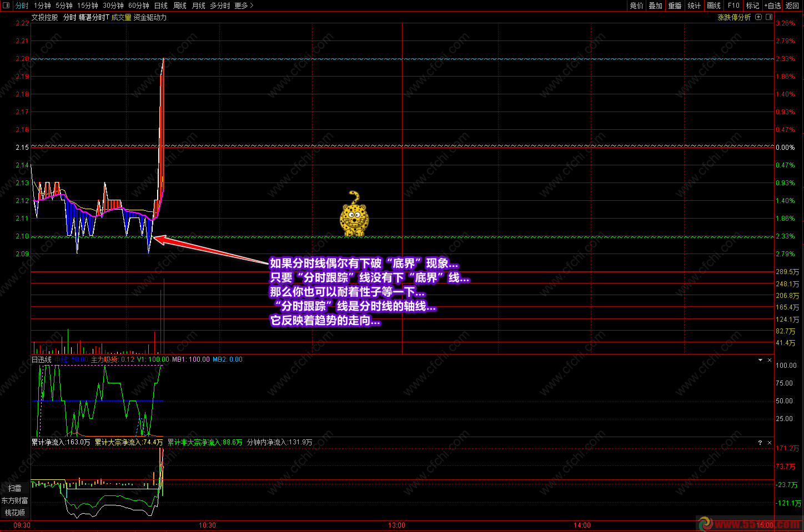Switch to the 日线 daily chart tab
The image size is (804, 532).
pos(161,6)
